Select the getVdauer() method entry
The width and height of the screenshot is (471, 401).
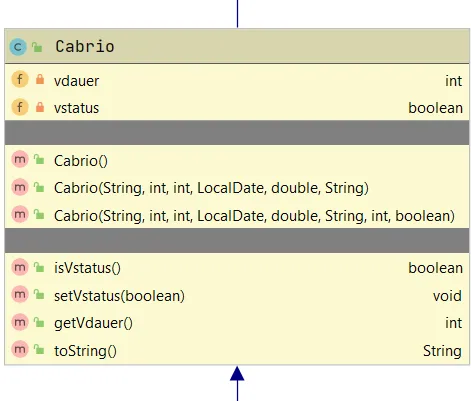[93, 323]
